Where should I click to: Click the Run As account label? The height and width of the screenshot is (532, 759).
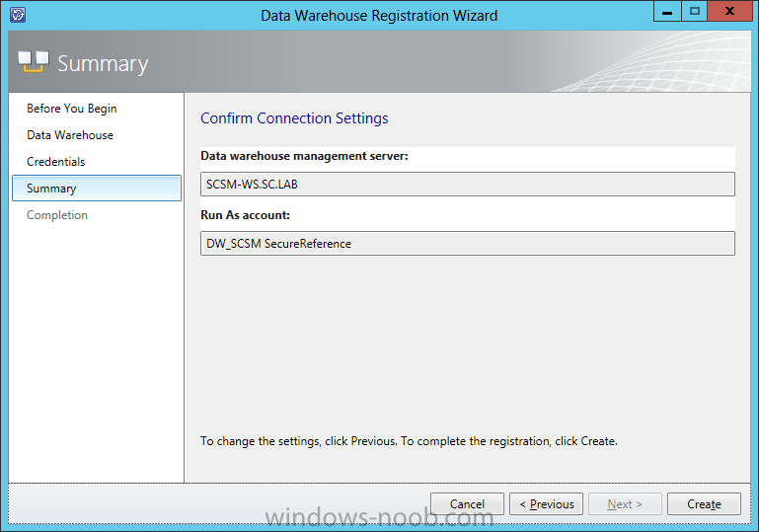[x=246, y=215]
